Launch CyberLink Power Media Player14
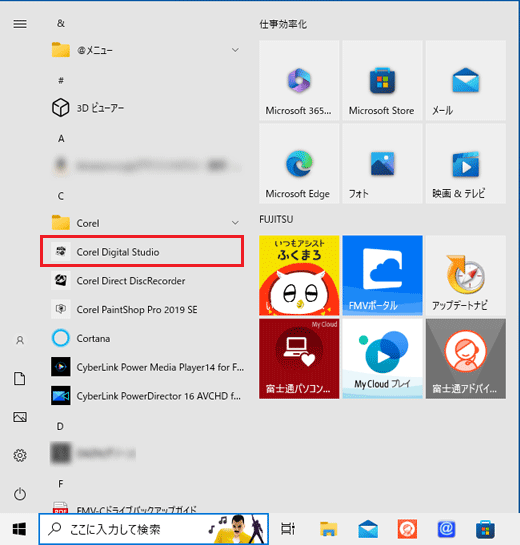The height and width of the screenshot is (545, 520). [x=142, y=367]
